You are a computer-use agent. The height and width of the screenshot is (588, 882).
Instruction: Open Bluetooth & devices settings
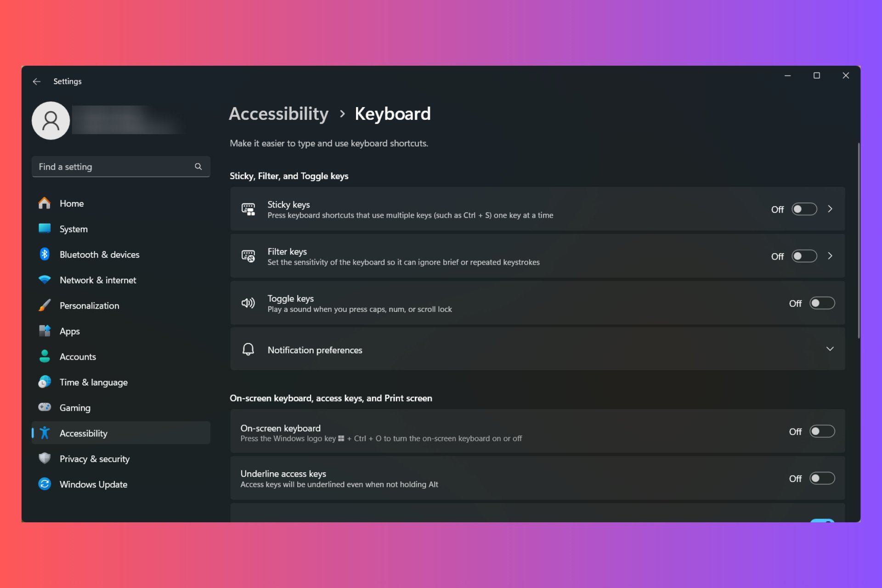point(100,254)
